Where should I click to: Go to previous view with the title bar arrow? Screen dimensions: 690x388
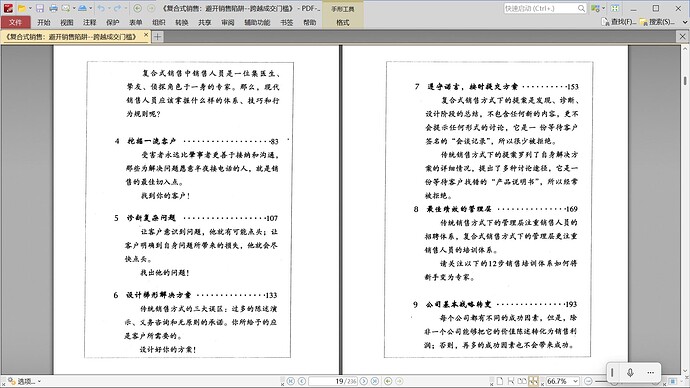tap(137, 8)
